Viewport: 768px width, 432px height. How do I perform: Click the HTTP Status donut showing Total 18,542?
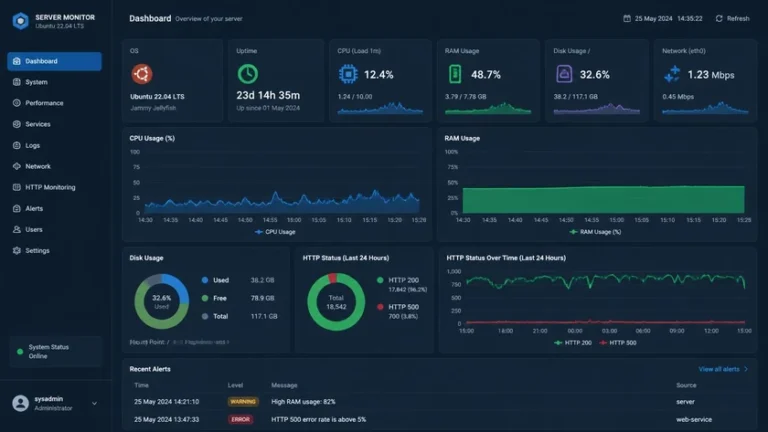[336, 302]
